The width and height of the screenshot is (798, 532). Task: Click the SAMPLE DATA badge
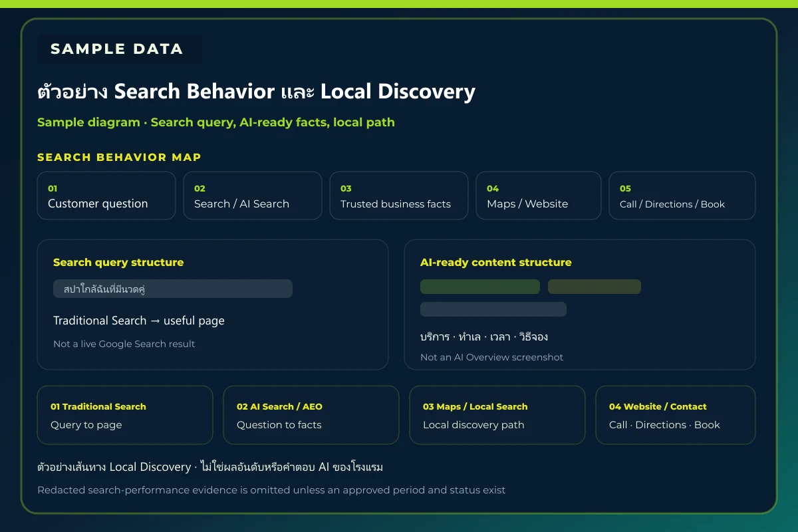tap(120, 49)
